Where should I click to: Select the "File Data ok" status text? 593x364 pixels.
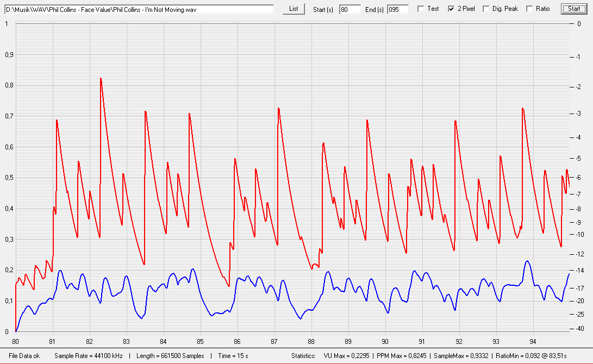(x=24, y=356)
